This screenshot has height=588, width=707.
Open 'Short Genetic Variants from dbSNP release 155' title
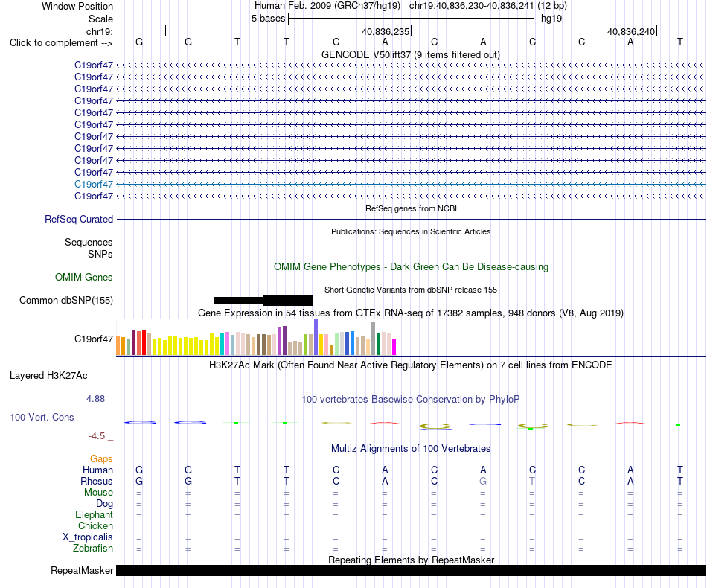point(411,290)
